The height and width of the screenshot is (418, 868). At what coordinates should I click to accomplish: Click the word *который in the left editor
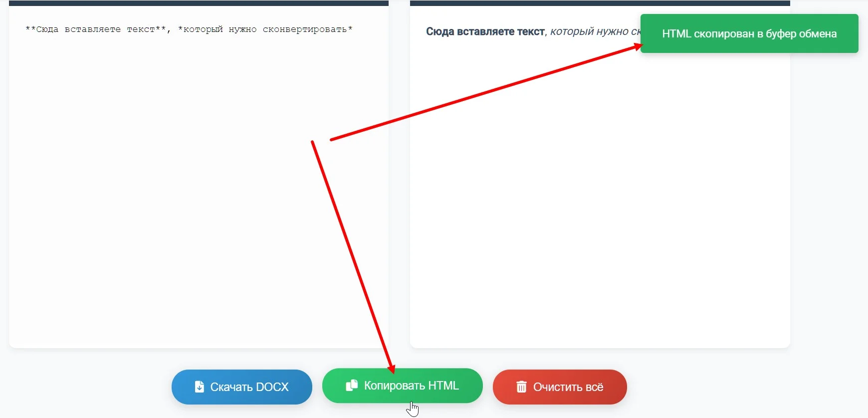click(201, 29)
